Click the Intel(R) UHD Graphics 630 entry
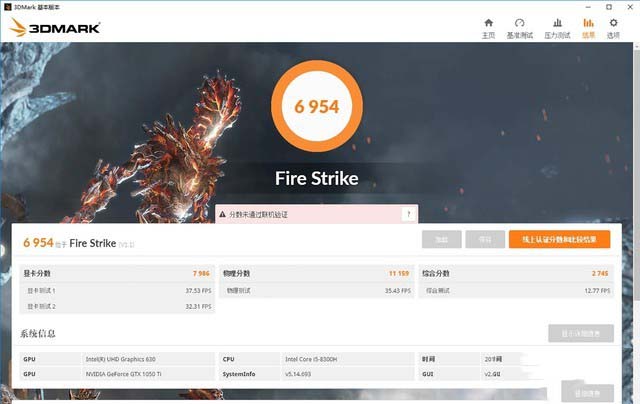The image size is (640, 404). pyautogui.click(x=120, y=359)
